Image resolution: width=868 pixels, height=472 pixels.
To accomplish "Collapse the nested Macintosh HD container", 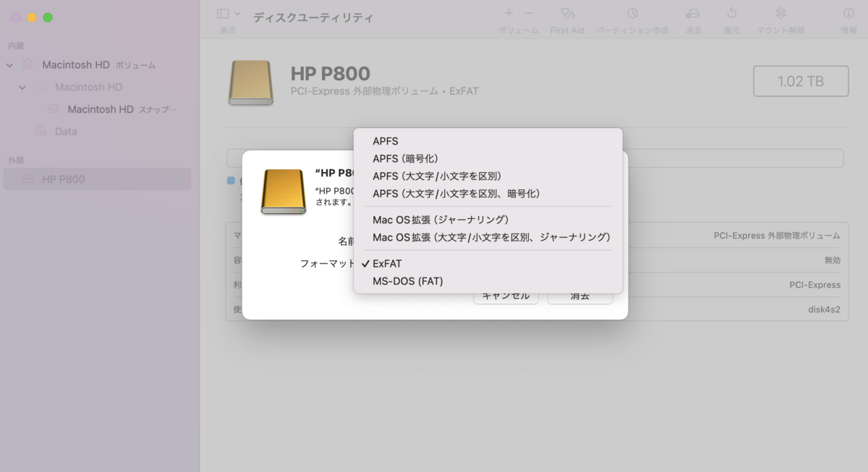I will 22,87.
